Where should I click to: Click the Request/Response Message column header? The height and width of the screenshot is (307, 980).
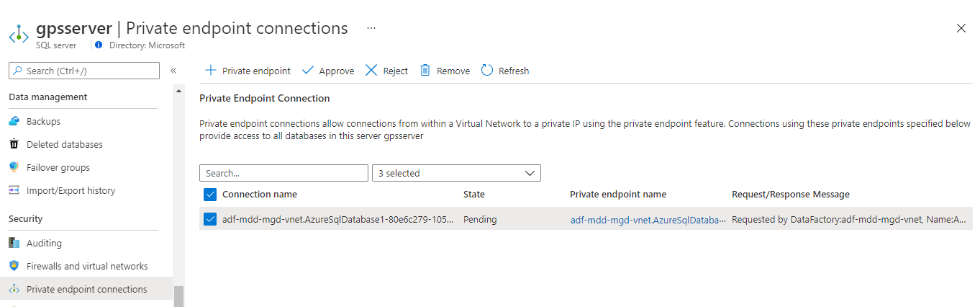[x=791, y=194]
